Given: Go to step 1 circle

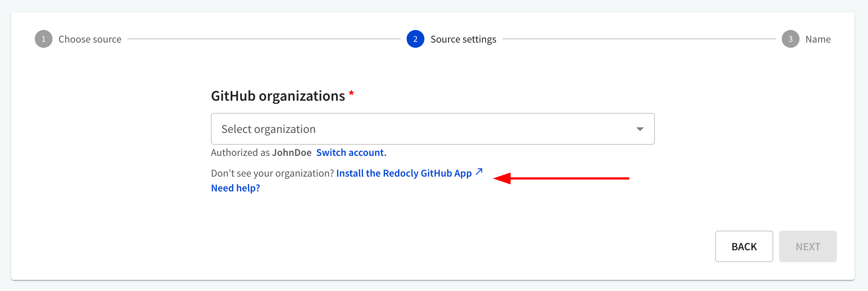Looking at the screenshot, I should coord(44,39).
